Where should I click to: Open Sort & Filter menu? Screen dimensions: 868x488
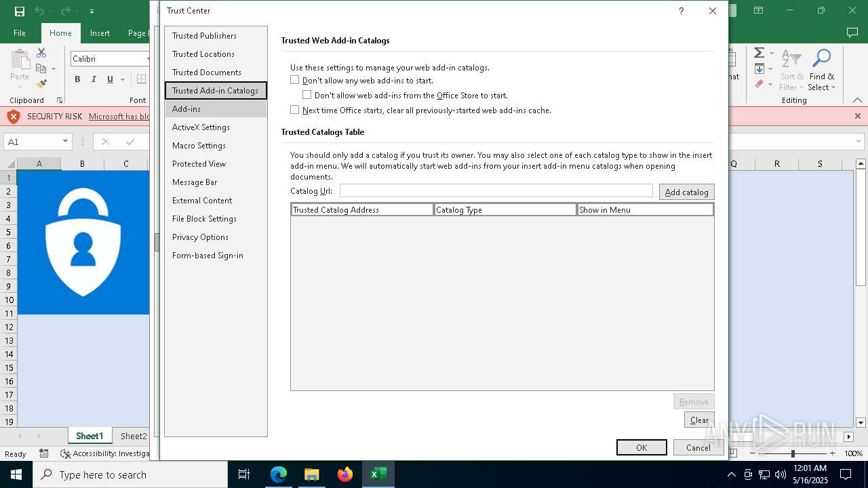(791, 70)
